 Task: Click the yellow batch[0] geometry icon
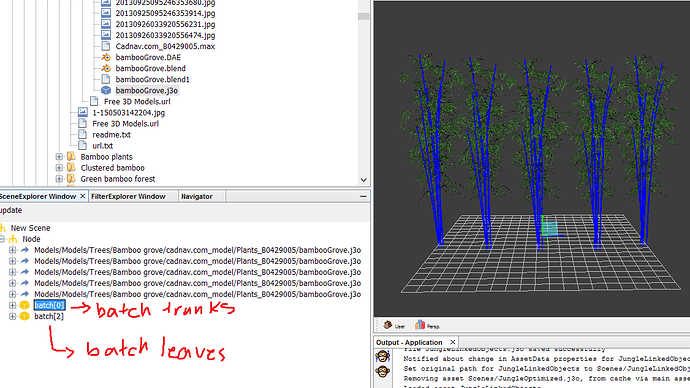(x=25, y=305)
